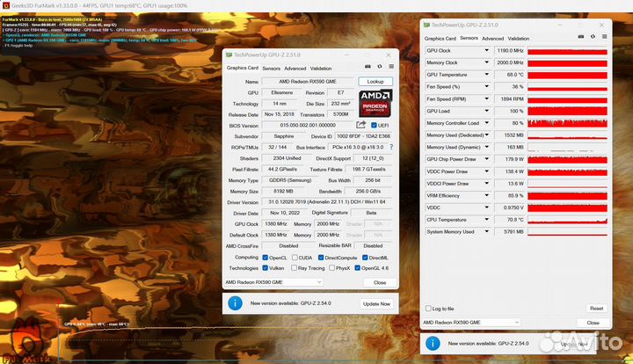Image resolution: width=633 pixels, height=364 pixels.
Task: Click the Subvendor Sapphire field
Action: click(x=284, y=136)
